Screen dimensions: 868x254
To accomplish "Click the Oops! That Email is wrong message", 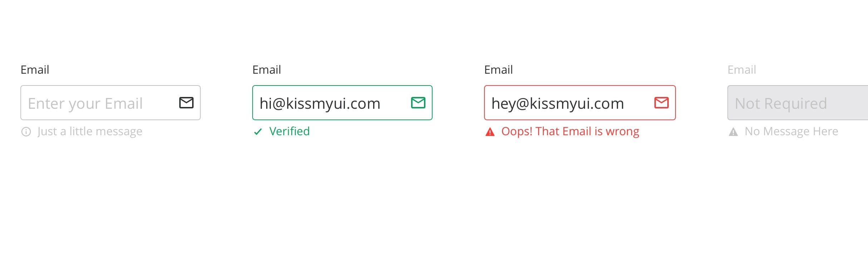I will tap(570, 132).
